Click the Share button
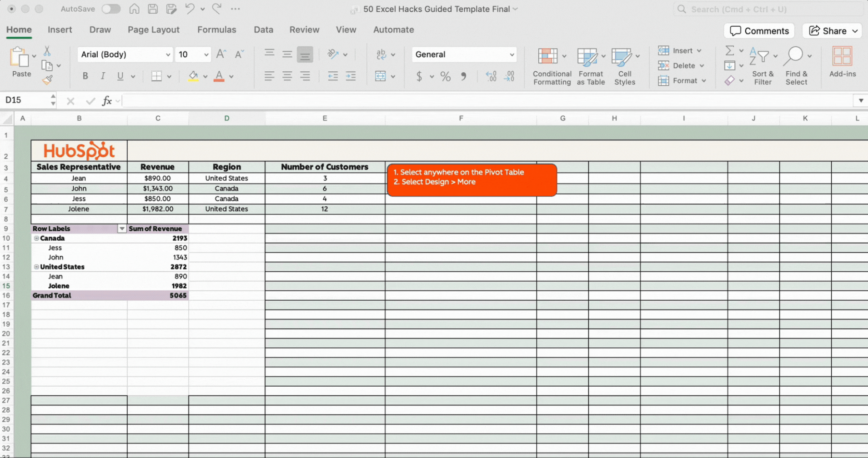This screenshot has height=458, width=868. [x=832, y=30]
